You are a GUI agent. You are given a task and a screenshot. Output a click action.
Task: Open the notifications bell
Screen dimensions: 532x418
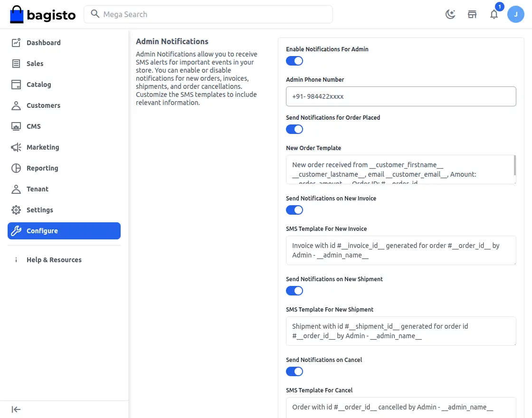pos(494,14)
